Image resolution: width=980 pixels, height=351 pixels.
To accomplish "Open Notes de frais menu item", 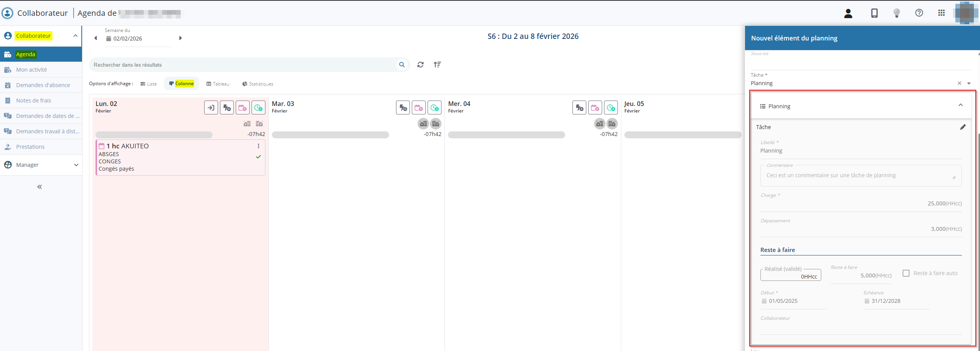I will point(34,101).
